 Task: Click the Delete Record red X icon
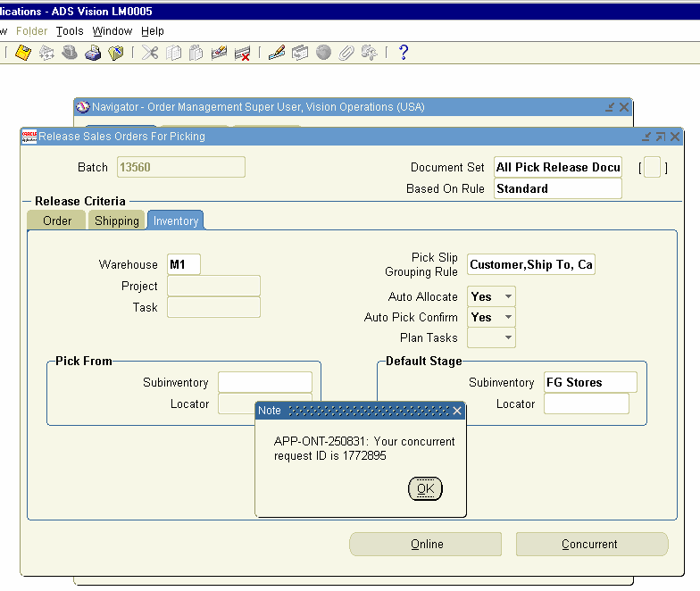(x=242, y=53)
